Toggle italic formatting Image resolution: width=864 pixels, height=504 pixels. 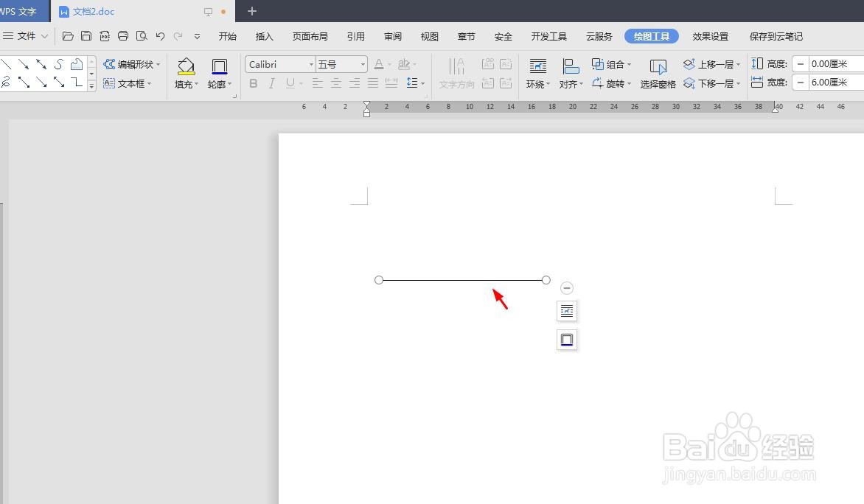click(271, 83)
